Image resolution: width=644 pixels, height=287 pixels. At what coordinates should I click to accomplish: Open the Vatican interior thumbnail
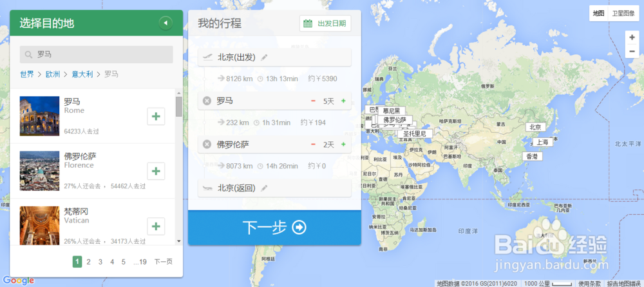tap(39, 225)
